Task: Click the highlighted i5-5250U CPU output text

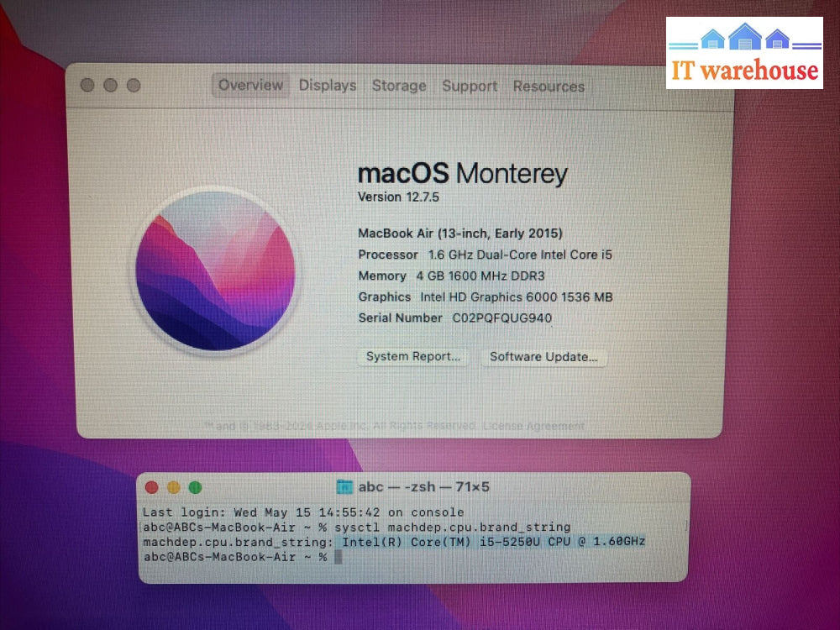Action: click(494, 542)
